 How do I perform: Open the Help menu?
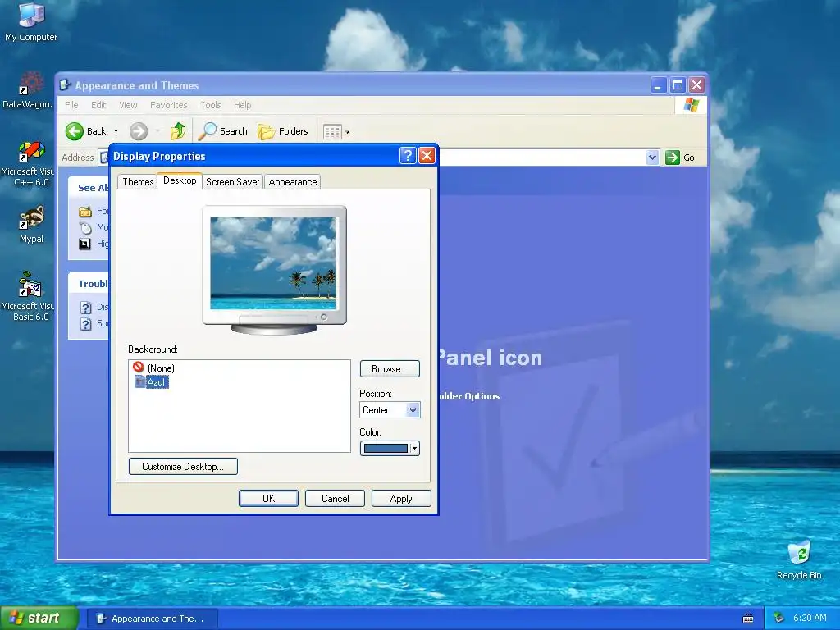[x=242, y=105]
